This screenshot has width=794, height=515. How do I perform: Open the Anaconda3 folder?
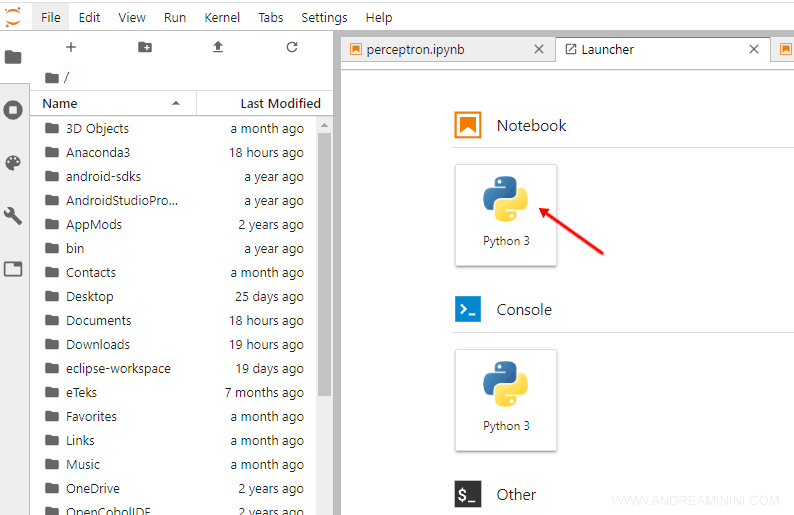(x=98, y=152)
